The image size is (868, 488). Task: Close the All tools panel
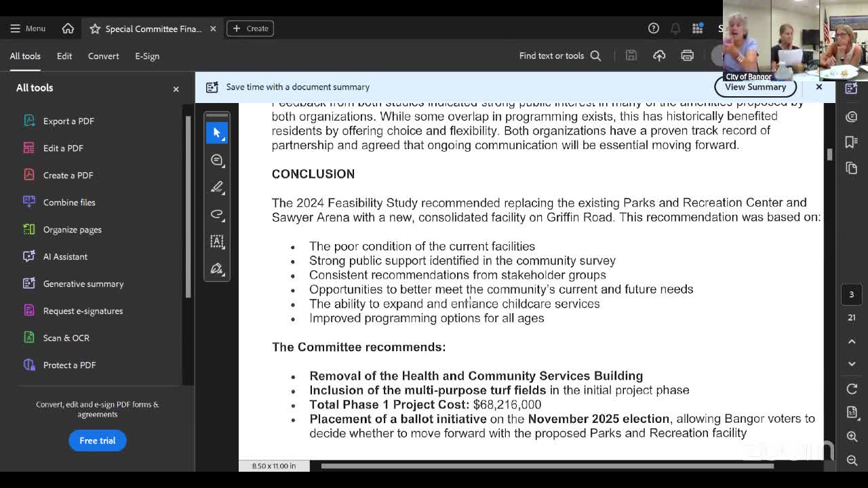(x=176, y=89)
